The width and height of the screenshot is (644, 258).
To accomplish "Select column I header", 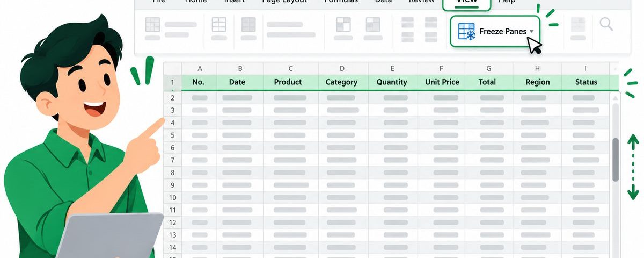I will tap(586, 68).
